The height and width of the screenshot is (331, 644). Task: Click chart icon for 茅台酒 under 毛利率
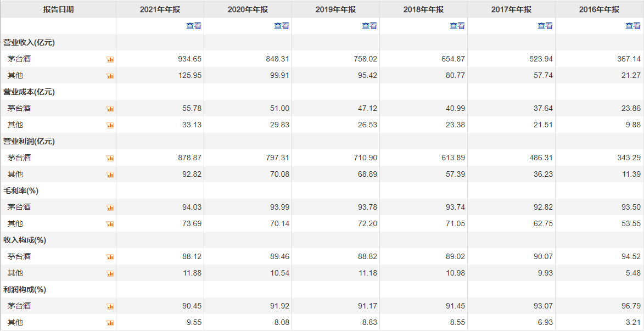(110, 207)
